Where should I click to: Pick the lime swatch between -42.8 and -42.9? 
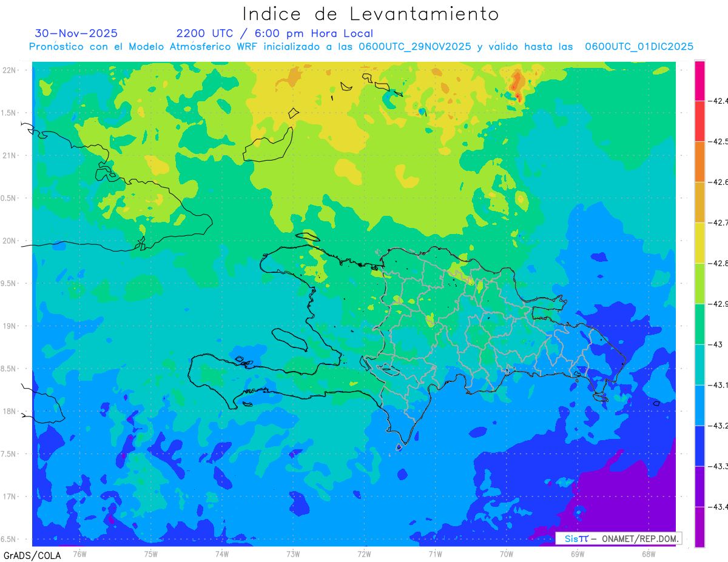coord(699,284)
